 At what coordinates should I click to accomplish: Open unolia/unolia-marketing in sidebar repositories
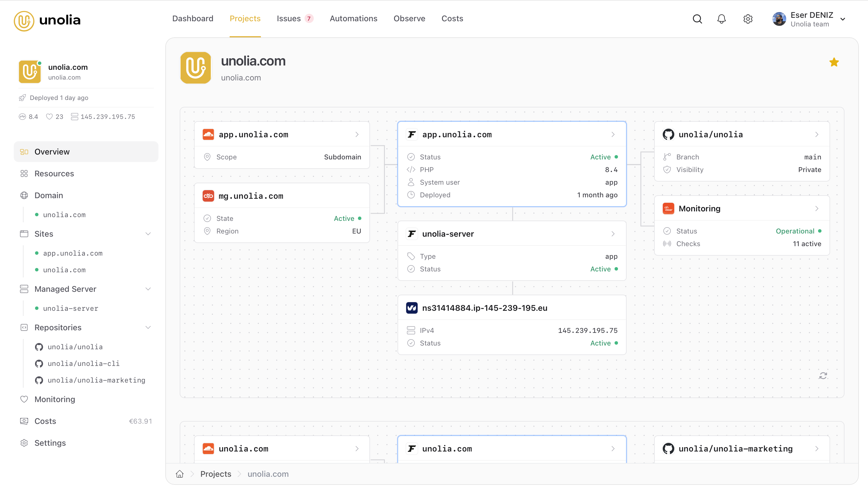click(96, 380)
